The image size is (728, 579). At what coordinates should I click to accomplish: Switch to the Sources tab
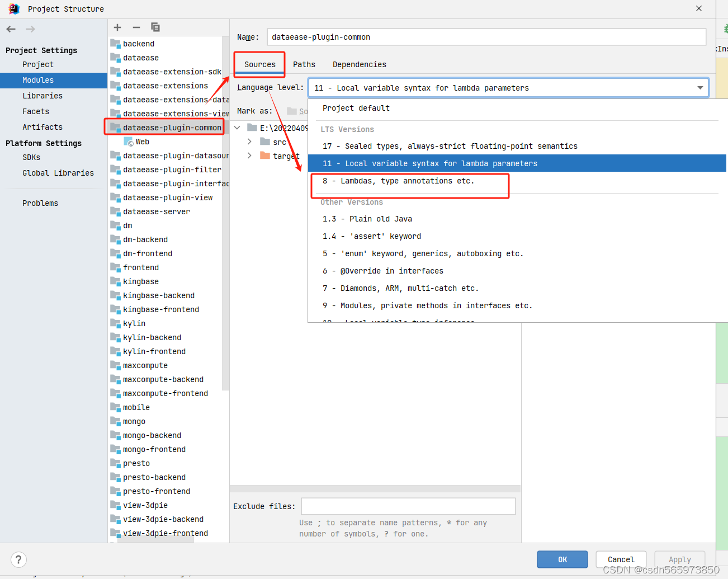[260, 64]
